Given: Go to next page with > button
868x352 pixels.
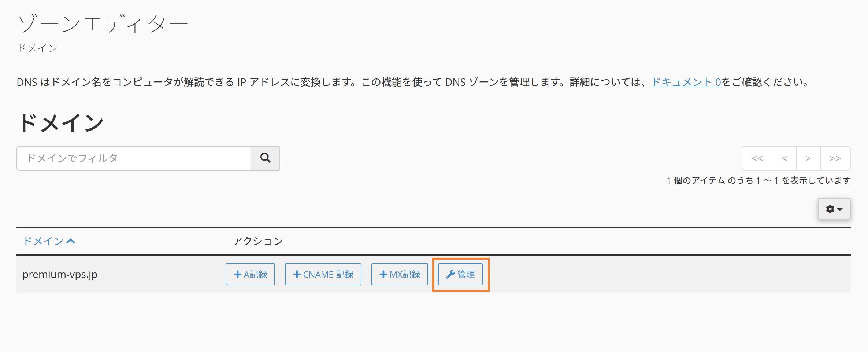Looking at the screenshot, I should pyautogui.click(x=808, y=158).
